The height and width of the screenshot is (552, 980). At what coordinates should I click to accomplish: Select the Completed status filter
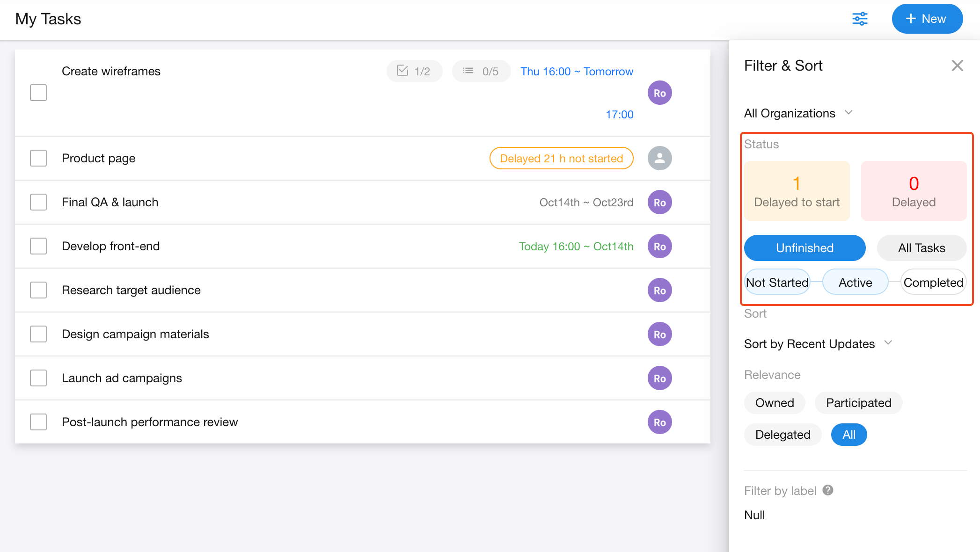[x=933, y=282]
